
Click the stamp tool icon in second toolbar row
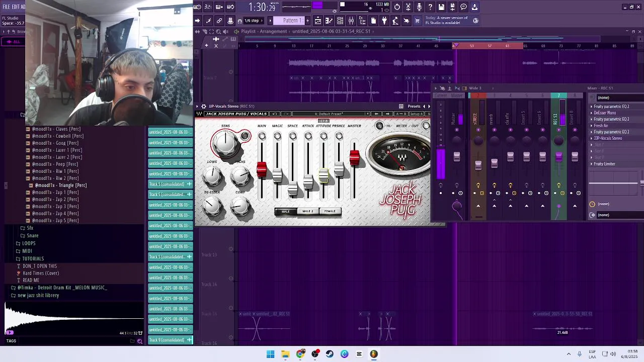click(230, 21)
